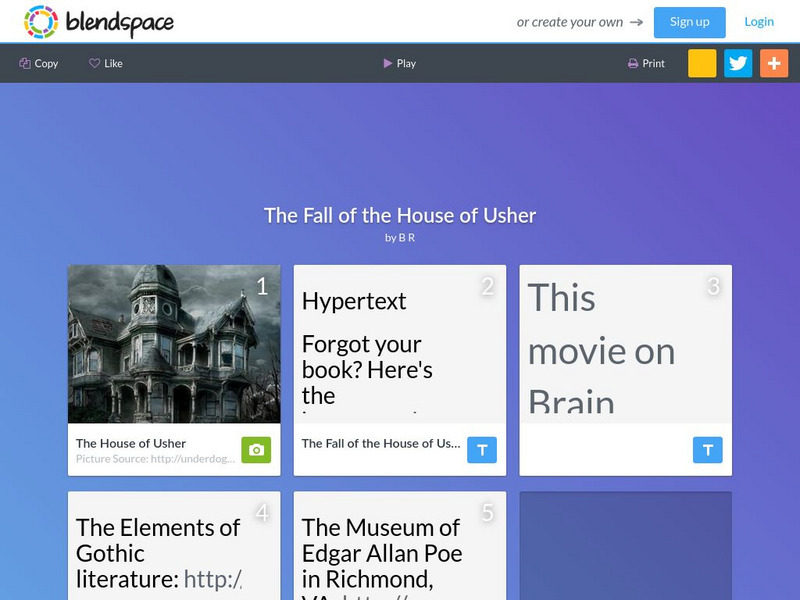Click the blendspace logo

98,22
